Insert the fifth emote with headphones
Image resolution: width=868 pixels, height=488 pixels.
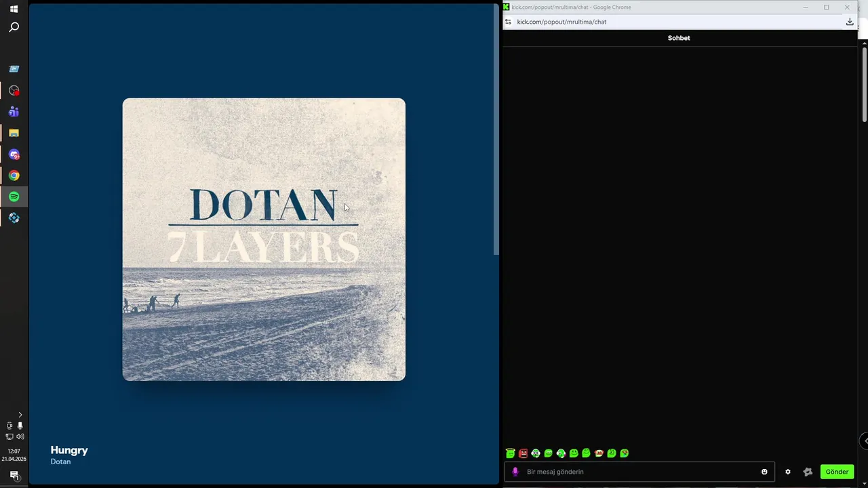pos(561,453)
